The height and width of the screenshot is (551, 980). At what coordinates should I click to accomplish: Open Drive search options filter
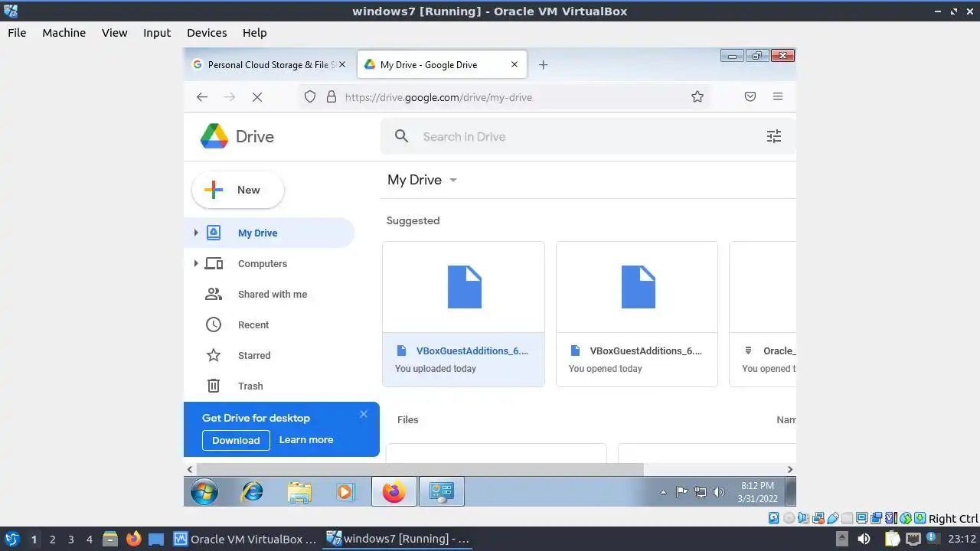[774, 136]
